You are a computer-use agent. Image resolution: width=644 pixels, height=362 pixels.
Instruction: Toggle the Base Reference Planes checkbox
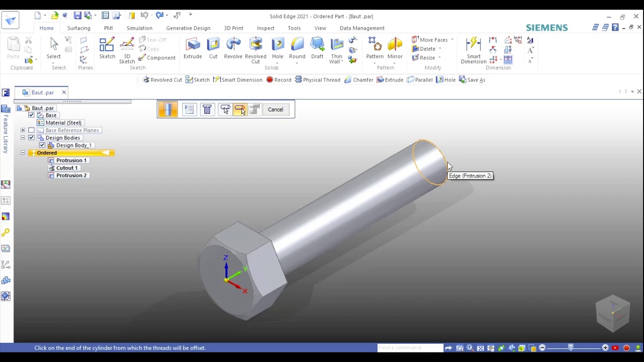click(x=31, y=130)
